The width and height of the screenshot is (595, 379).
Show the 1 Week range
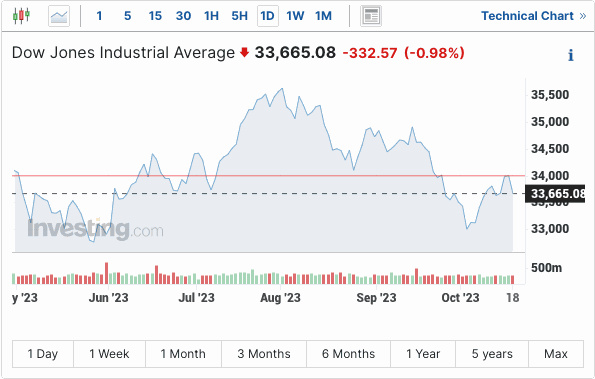pos(109,354)
